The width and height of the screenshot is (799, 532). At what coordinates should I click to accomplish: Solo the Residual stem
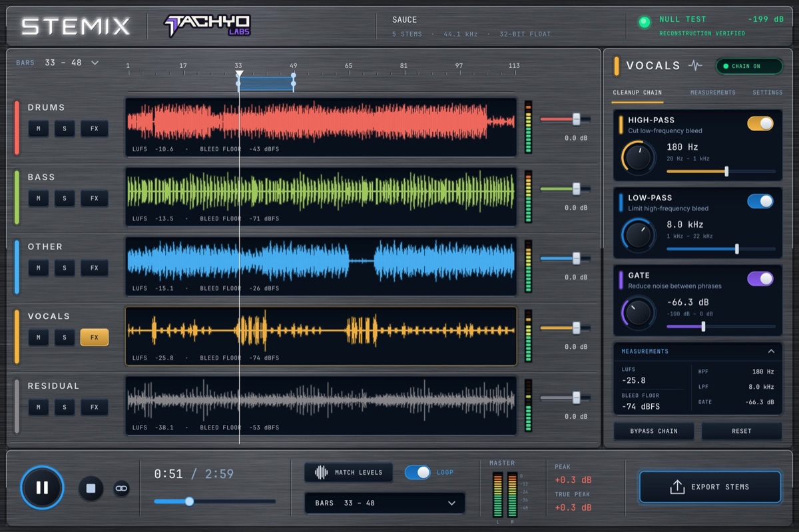pos(65,407)
